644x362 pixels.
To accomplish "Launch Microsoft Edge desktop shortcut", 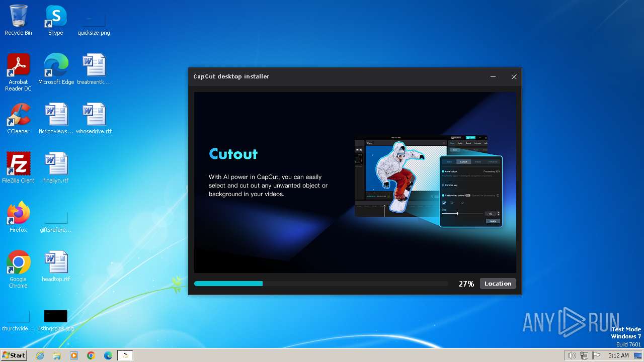I will click(56, 69).
